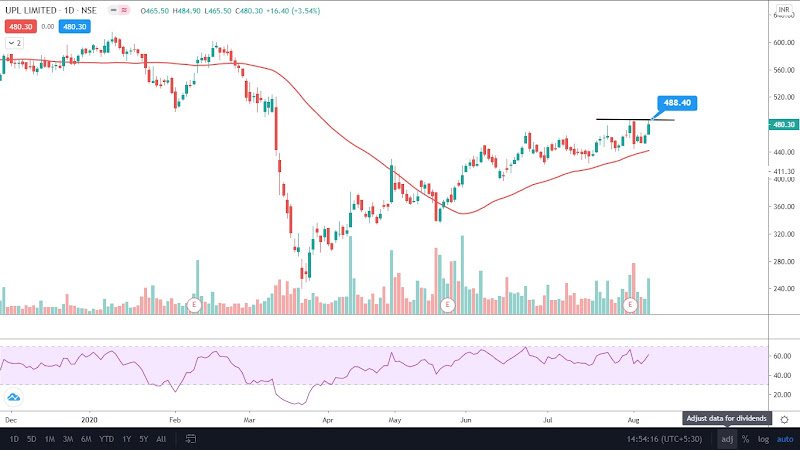Collapse the indicator legend showing 2
The height and width of the screenshot is (450, 800).
(14, 43)
